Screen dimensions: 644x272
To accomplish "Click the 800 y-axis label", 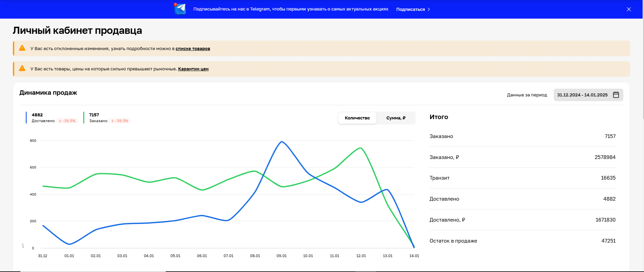I will 33,141.
